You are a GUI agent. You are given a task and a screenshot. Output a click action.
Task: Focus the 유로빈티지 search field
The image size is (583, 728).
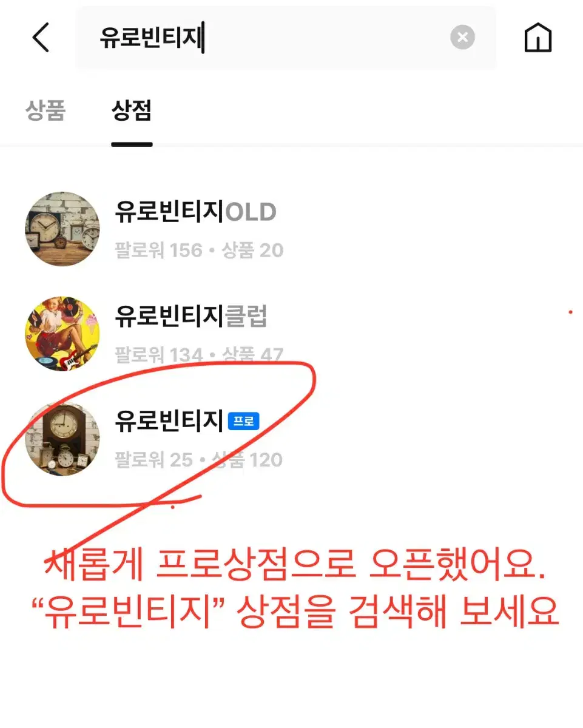[285, 38]
